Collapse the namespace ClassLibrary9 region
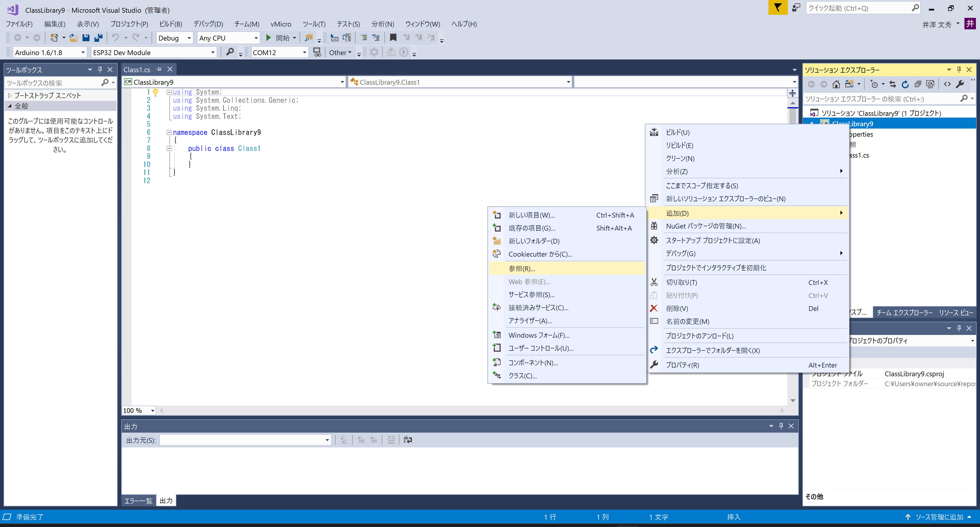980x527 pixels. click(169, 132)
